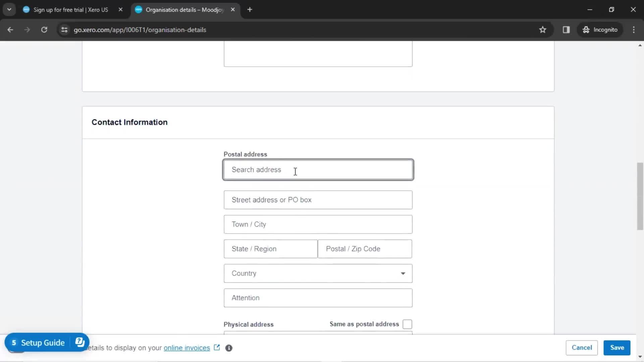The width and height of the screenshot is (644, 362).
Task: Go forward with the browser arrow
Action: (x=27, y=30)
